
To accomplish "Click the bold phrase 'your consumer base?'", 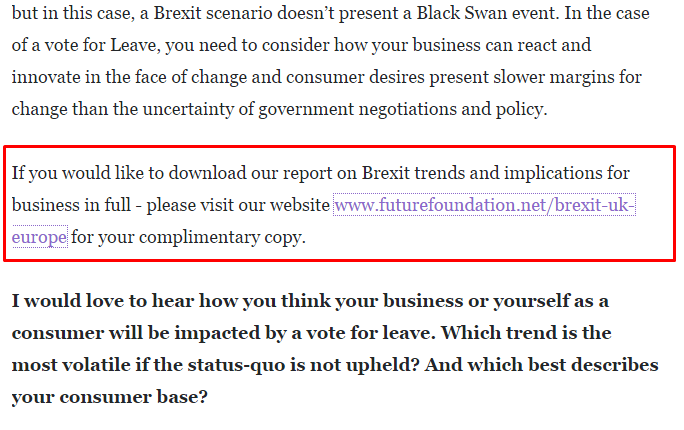I will coord(110,397).
